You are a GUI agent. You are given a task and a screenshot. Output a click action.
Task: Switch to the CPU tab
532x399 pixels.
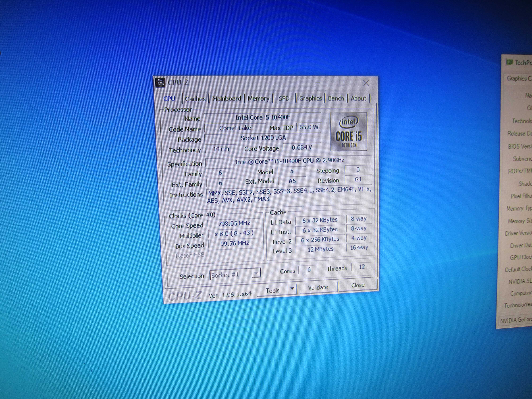[169, 99]
